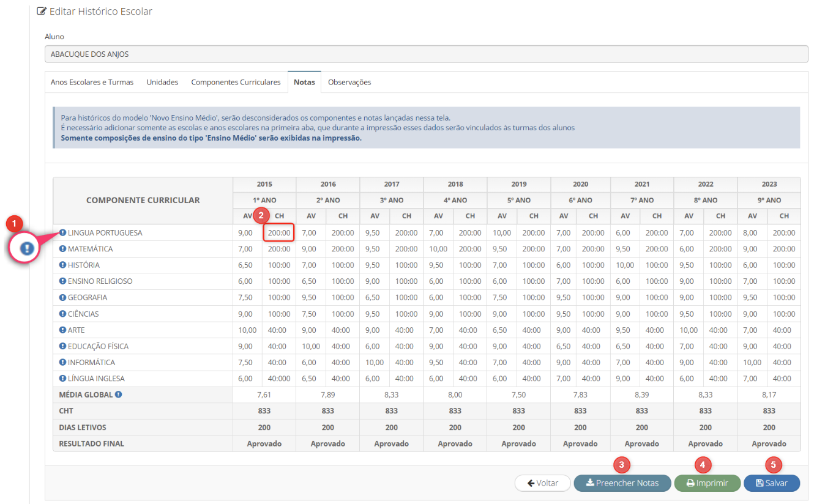The height and width of the screenshot is (504, 814).
Task: Click the LINGUA PORTUGUESA 2015 CH cell 200:00
Action: click(x=279, y=232)
